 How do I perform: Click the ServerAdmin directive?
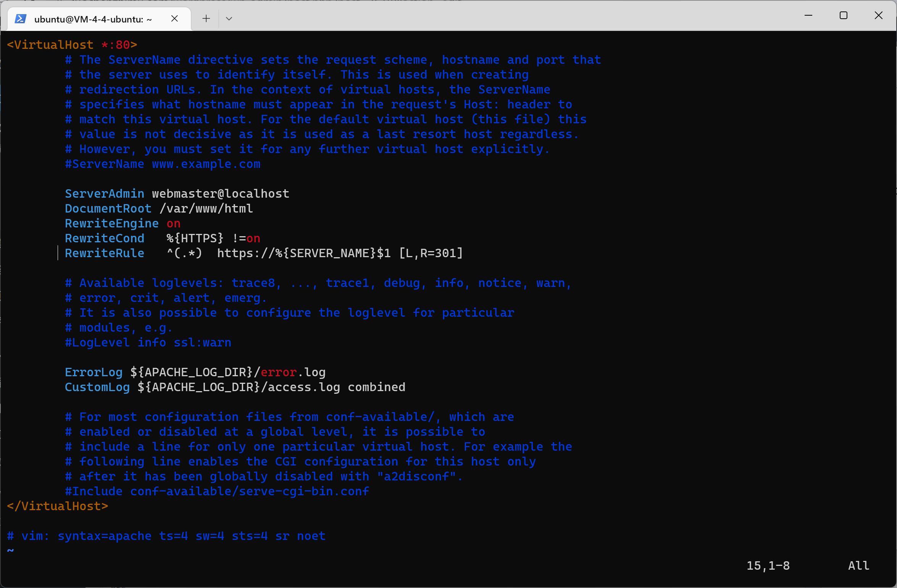tap(105, 194)
